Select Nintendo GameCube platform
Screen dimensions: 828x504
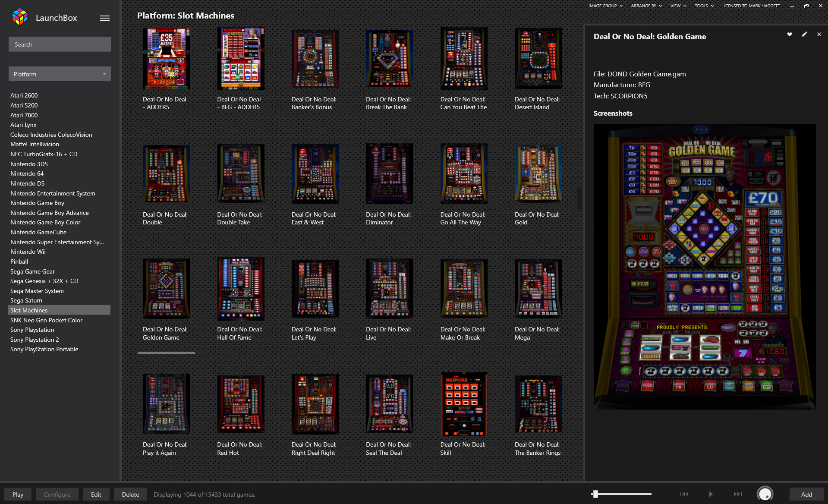pos(38,232)
